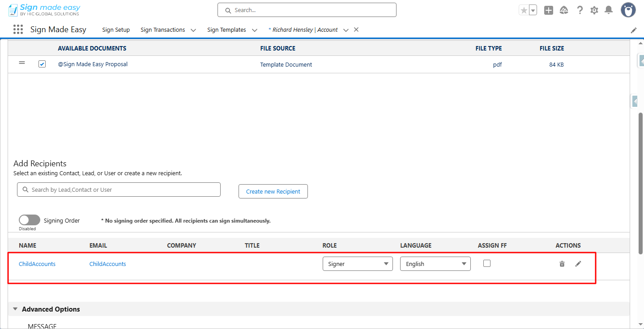Image resolution: width=644 pixels, height=329 pixels.
Task: Click the favorite star icon
Action: [525, 9]
